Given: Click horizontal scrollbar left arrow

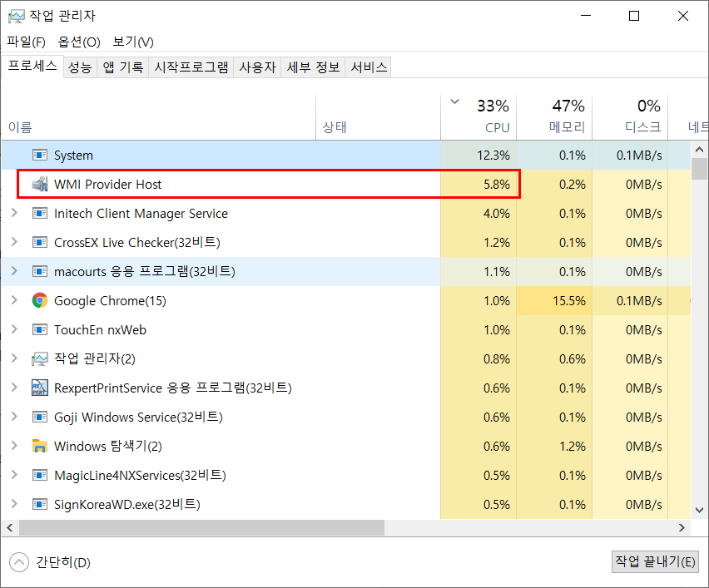Looking at the screenshot, I should [10, 527].
